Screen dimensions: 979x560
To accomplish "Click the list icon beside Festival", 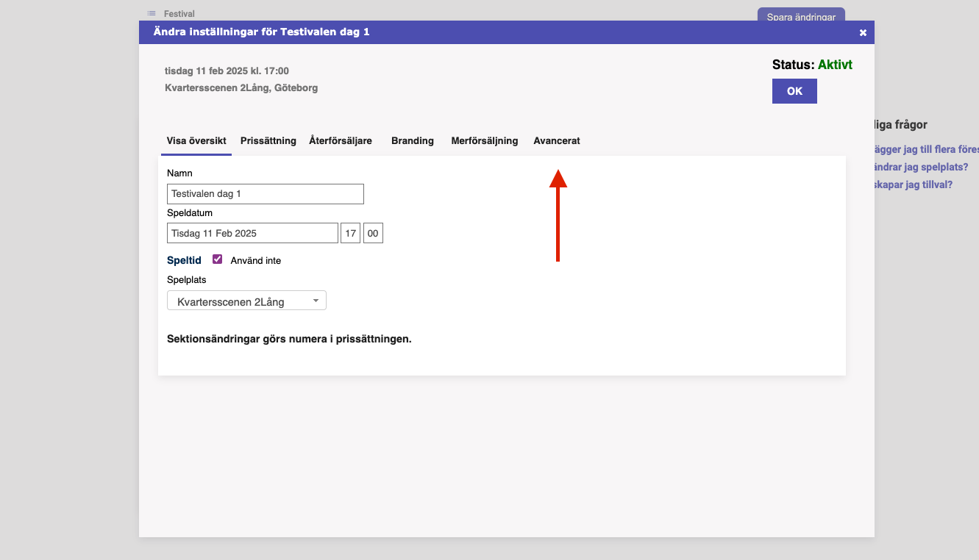I will 152,13.
